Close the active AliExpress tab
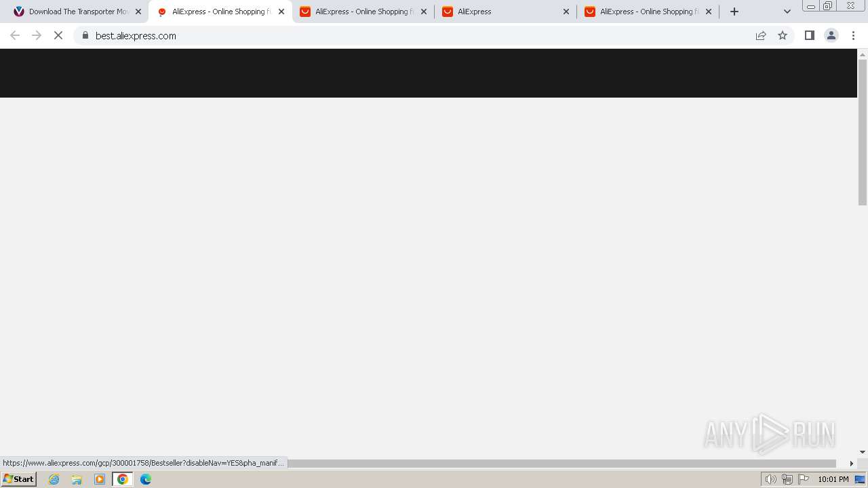The height and width of the screenshot is (488, 868). click(281, 12)
